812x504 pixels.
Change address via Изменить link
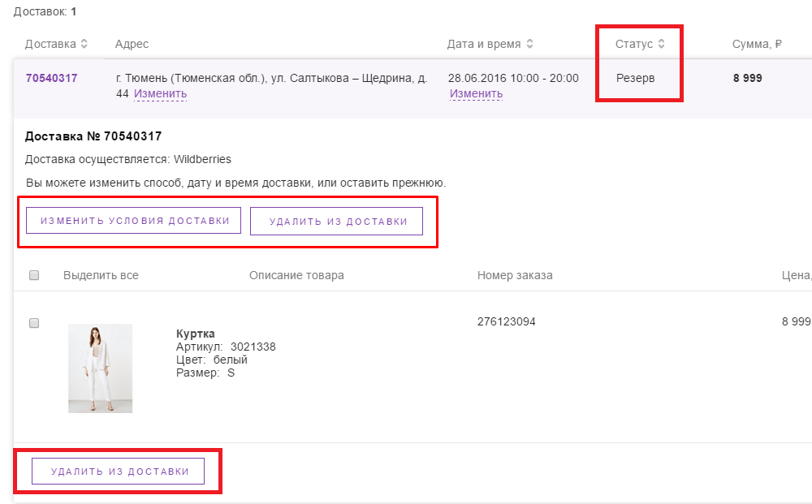161,93
